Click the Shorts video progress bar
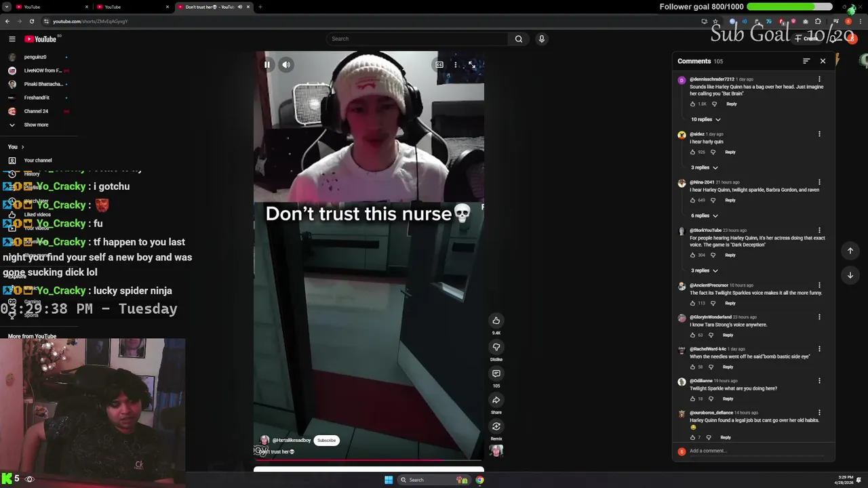 click(x=369, y=460)
